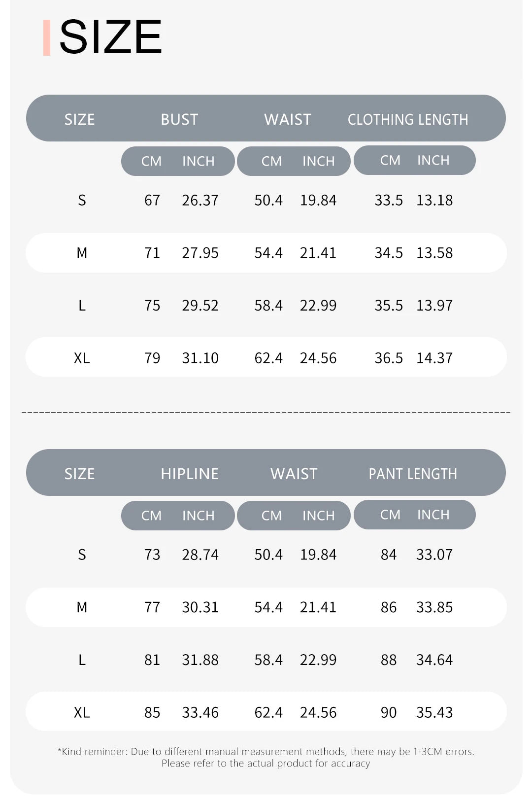The width and height of the screenshot is (532, 802).
Task: Click the HIPLINE column header
Action: click(189, 474)
